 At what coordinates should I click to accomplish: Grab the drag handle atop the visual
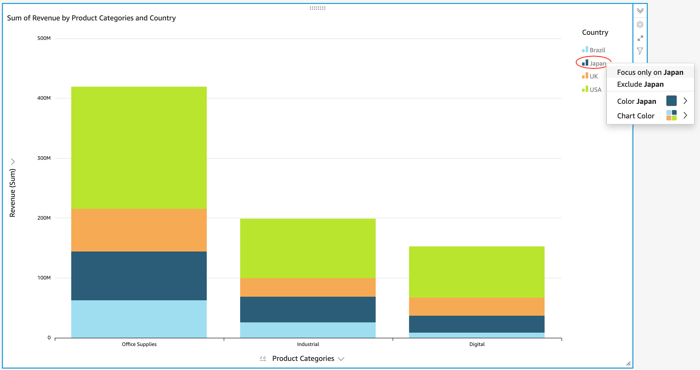click(x=317, y=8)
